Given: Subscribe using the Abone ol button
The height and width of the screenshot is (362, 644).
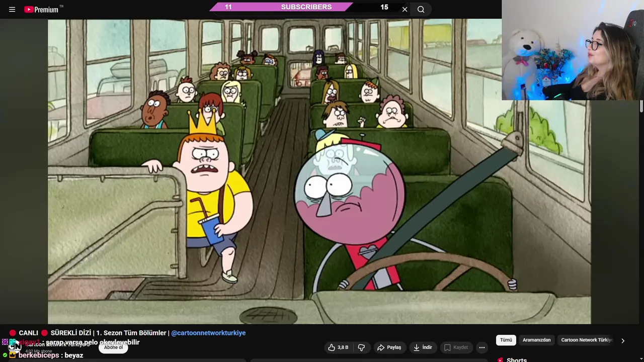Looking at the screenshot, I should tap(113, 347).
